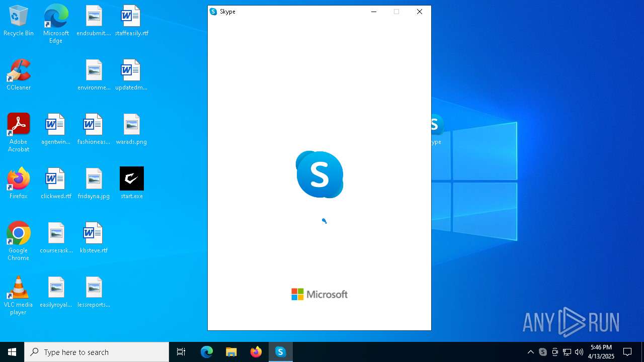Open the Windows Start menu
Image resolution: width=644 pixels, height=362 pixels.
(x=12, y=352)
